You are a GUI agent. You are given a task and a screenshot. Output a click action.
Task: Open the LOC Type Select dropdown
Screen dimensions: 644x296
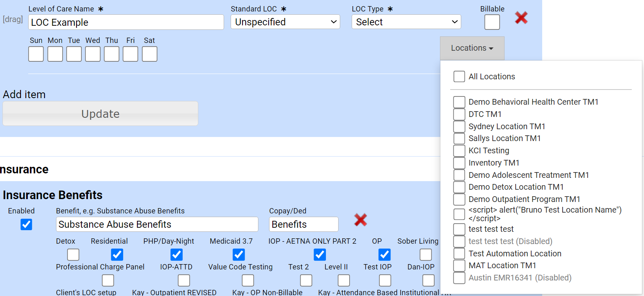tap(406, 22)
